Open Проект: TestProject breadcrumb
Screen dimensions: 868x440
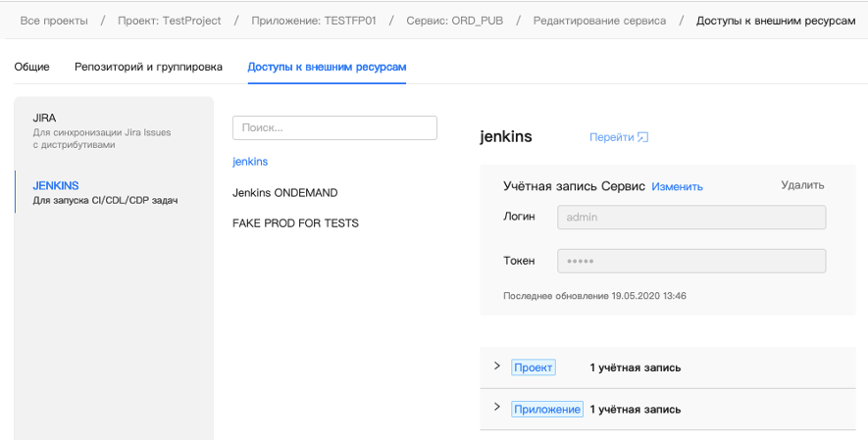[x=168, y=21]
